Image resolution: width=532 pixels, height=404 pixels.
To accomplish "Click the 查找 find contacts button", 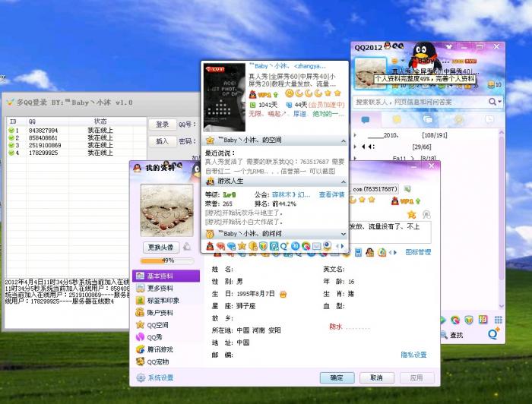I will (x=451, y=335).
